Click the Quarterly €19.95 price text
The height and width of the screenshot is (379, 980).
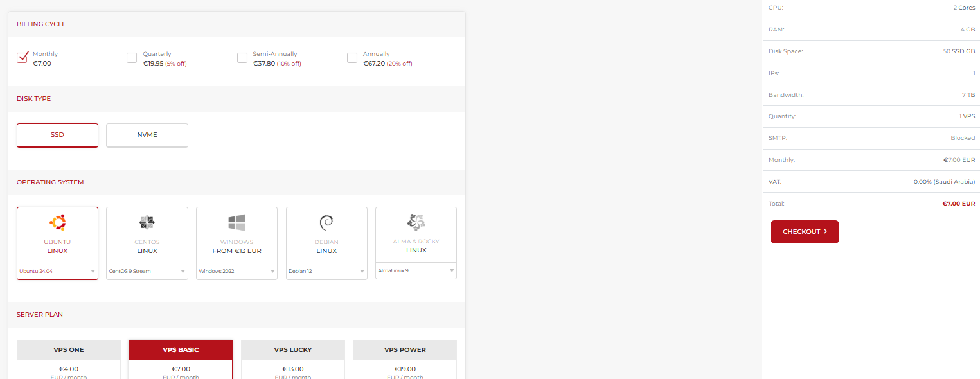(153, 64)
